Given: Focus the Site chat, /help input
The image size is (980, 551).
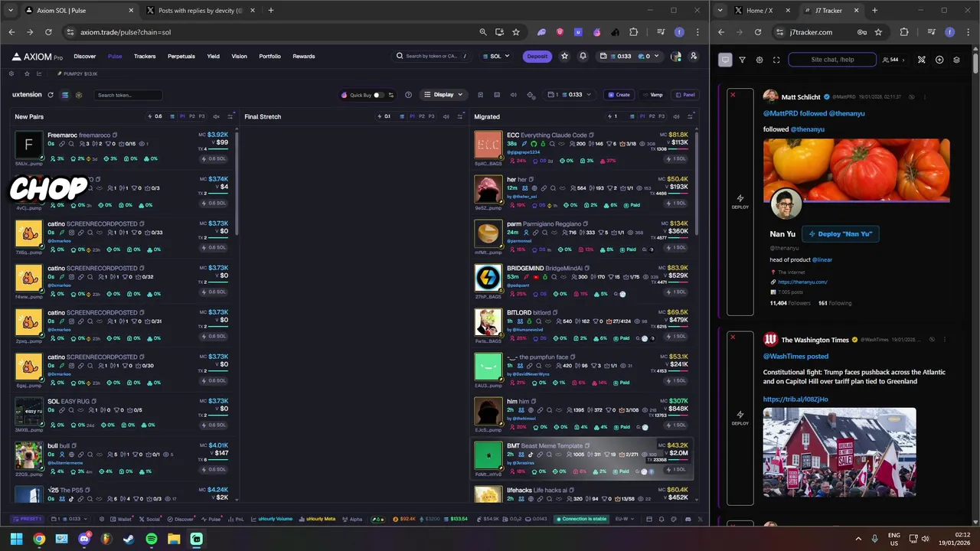Looking at the screenshot, I should click(x=832, y=60).
